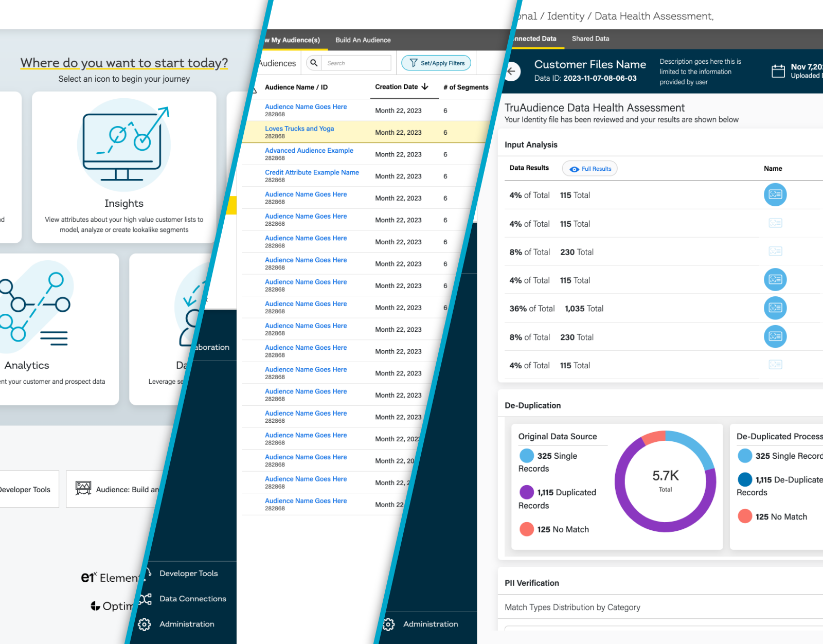The image size is (823, 644).
Task: Click the Audience Build image icon
Action: (83, 489)
